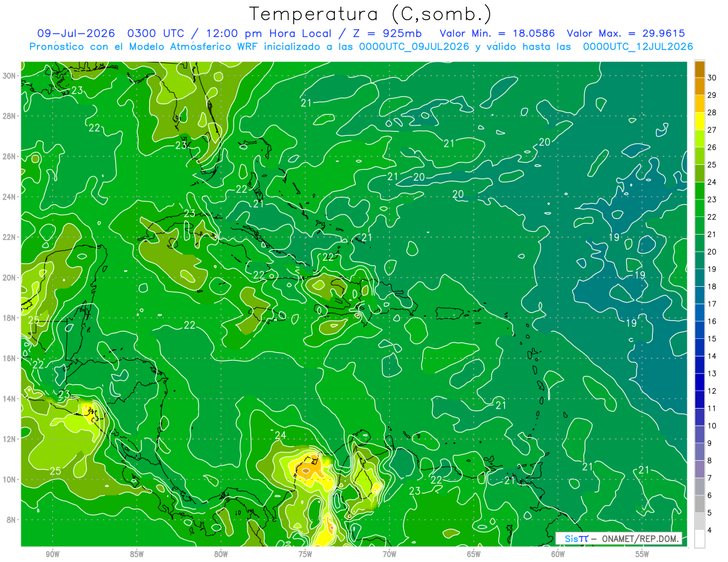Click the 55W longitude axis label
The image size is (728, 562).
(642, 555)
